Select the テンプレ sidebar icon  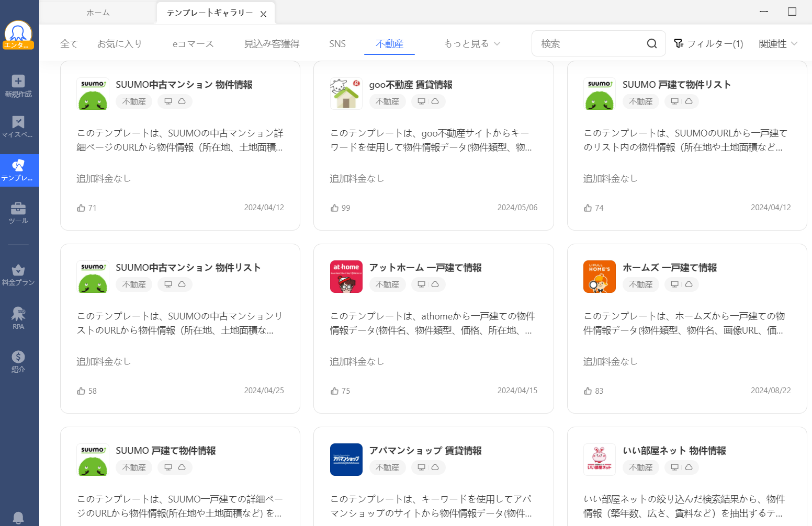pyautogui.click(x=18, y=170)
